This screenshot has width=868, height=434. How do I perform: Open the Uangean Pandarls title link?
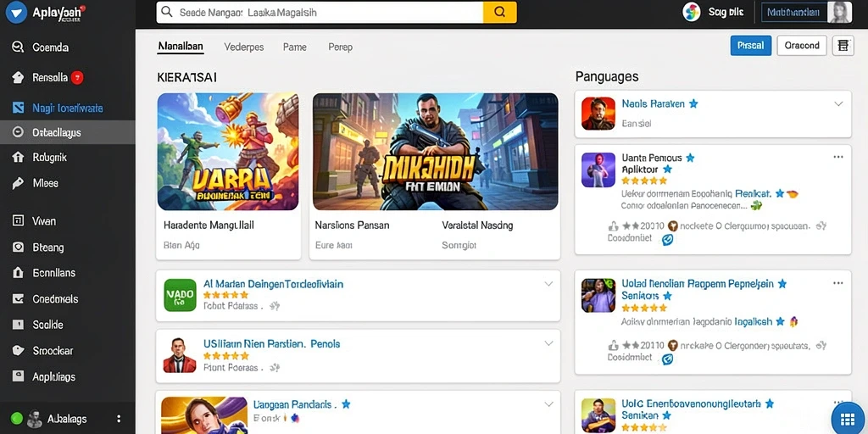tap(295, 404)
